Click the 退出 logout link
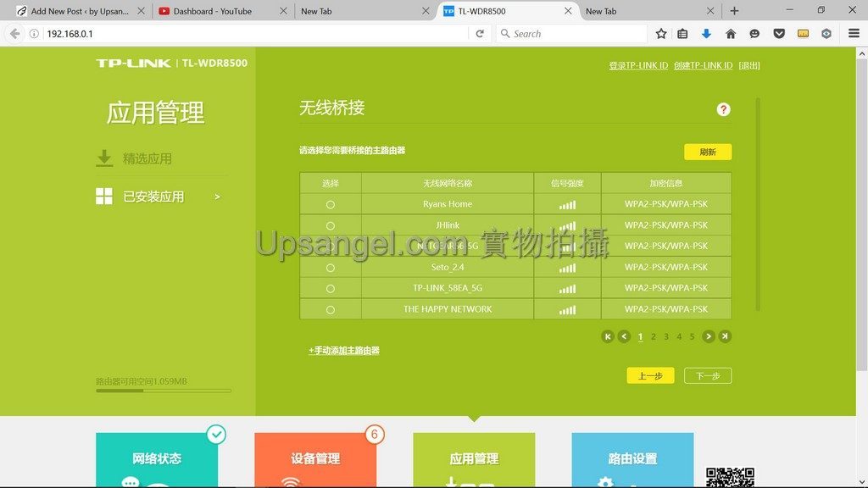 tap(749, 65)
